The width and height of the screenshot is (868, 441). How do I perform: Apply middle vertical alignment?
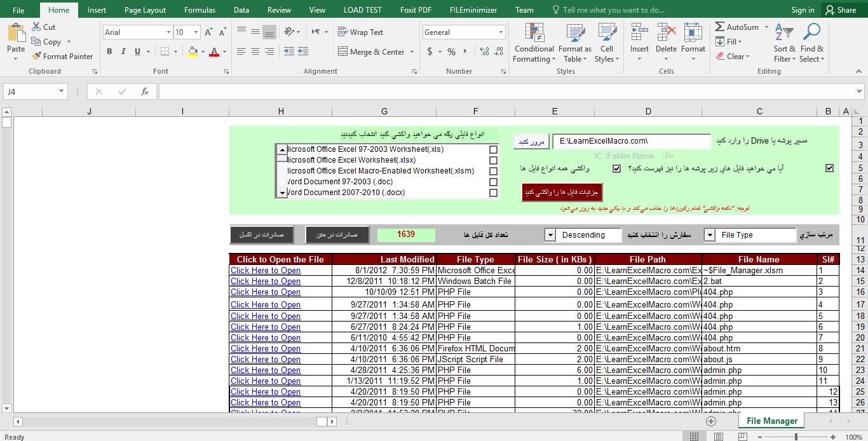[x=255, y=32]
